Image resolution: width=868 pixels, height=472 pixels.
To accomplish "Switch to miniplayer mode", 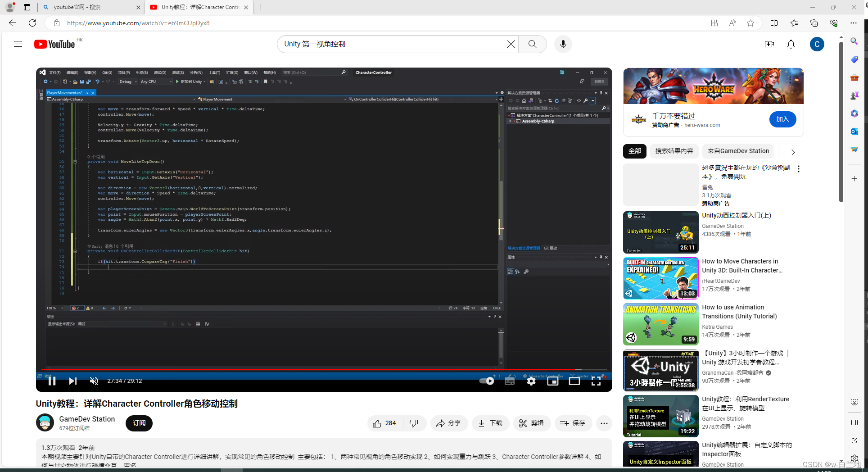I will (553, 381).
